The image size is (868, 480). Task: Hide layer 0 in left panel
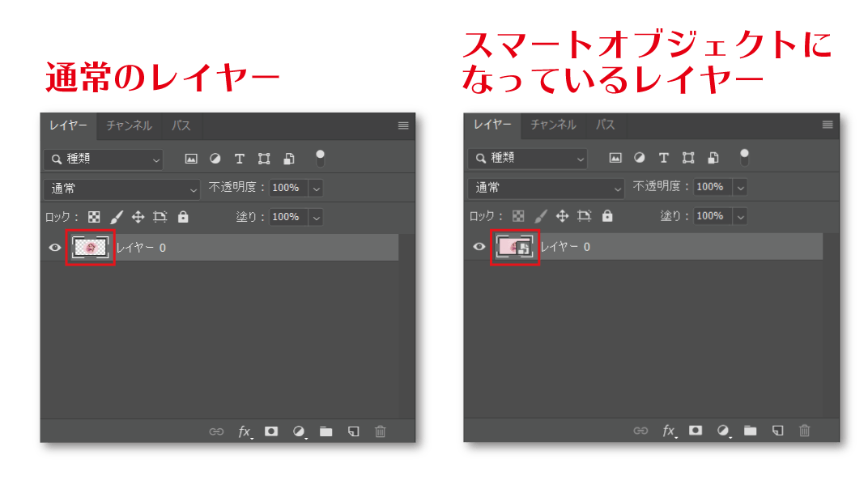(x=55, y=248)
